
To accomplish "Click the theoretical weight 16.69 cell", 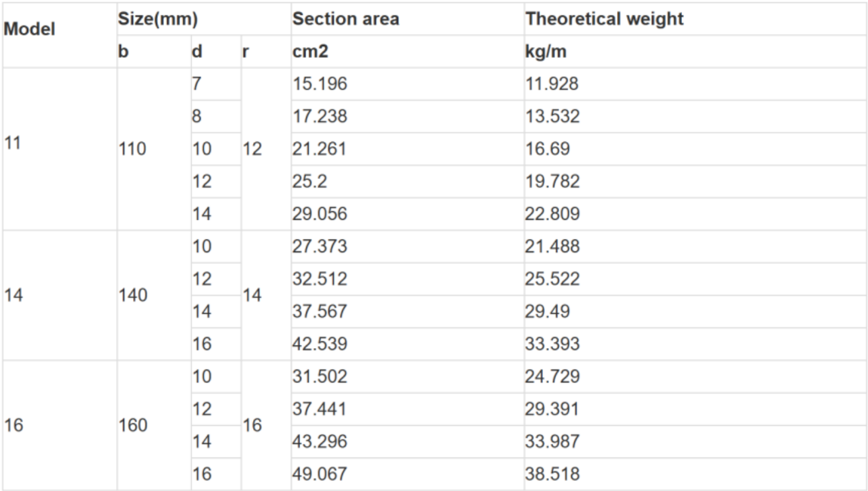I will [547, 149].
